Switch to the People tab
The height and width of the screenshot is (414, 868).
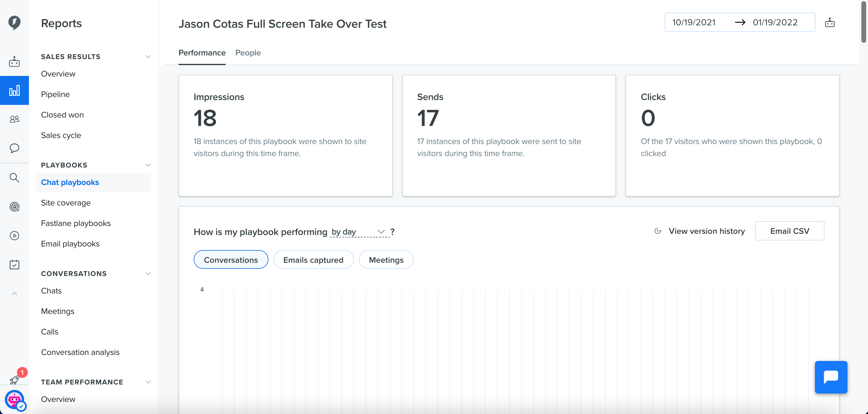tap(248, 53)
